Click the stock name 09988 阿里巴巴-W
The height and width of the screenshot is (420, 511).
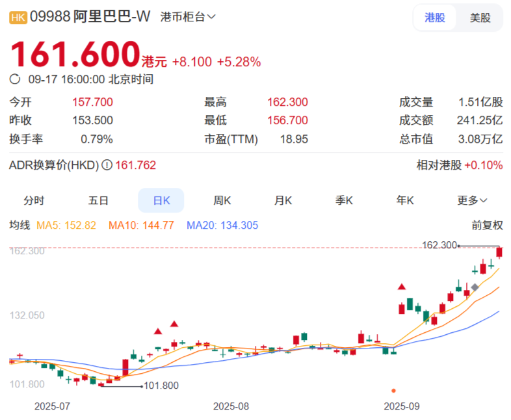(x=90, y=17)
